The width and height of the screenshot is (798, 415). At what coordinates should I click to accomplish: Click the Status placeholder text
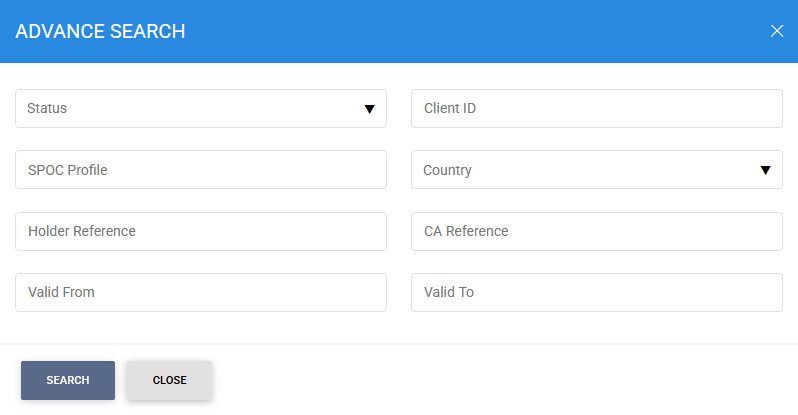[x=47, y=108]
